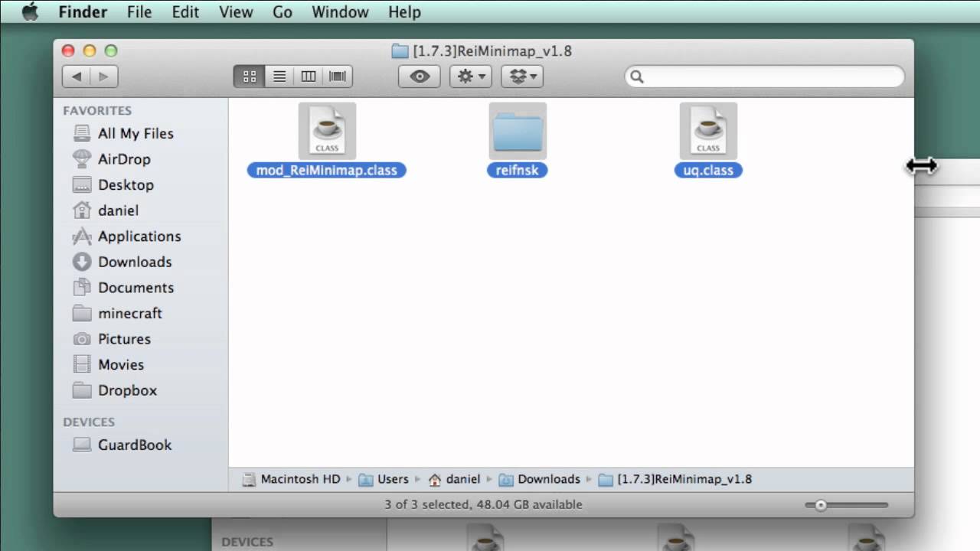Open the Window menu
Image resolution: width=980 pixels, height=551 pixels.
point(341,12)
